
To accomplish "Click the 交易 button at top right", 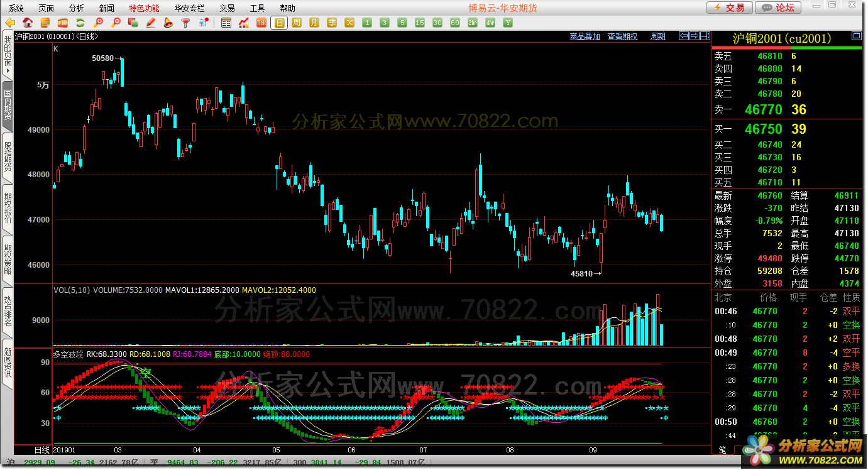I will 729,8.
